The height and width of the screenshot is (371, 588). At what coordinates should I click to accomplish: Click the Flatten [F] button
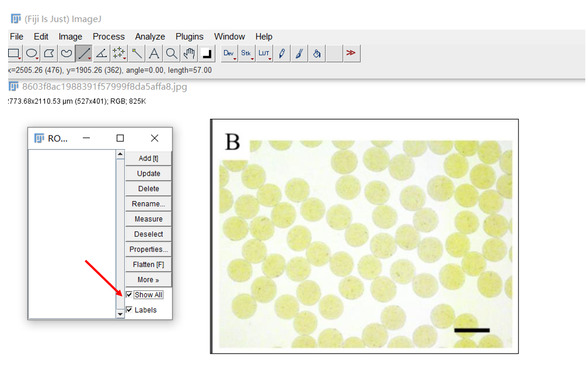click(x=148, y=264)
